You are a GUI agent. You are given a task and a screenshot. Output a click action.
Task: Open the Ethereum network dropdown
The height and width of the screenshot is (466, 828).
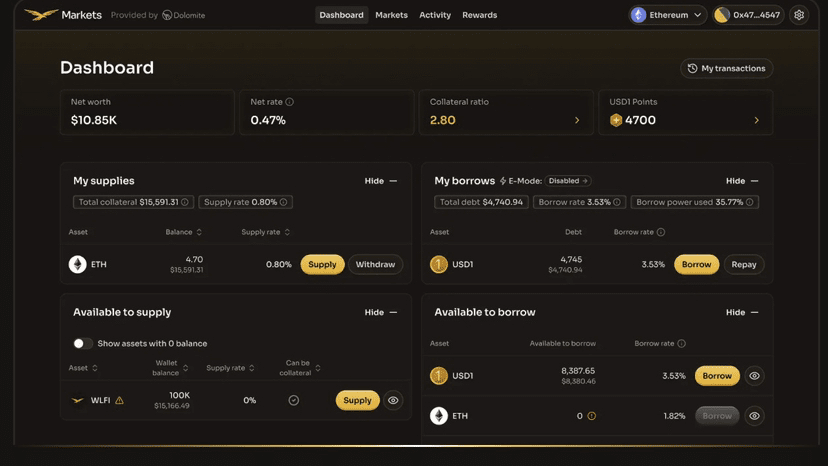(x=667, y=15)
